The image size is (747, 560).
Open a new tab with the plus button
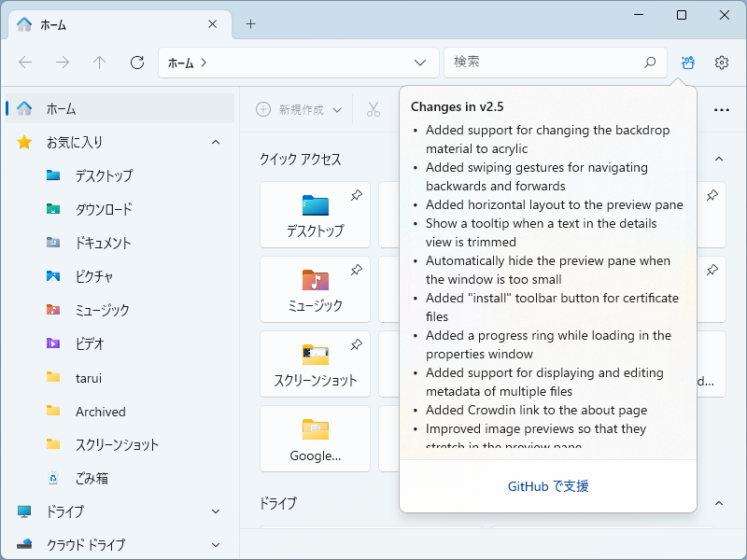coord(250,25)
